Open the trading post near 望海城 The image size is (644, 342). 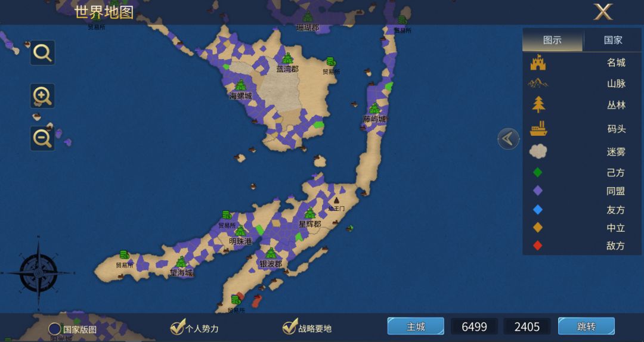[x=125, y=255]
